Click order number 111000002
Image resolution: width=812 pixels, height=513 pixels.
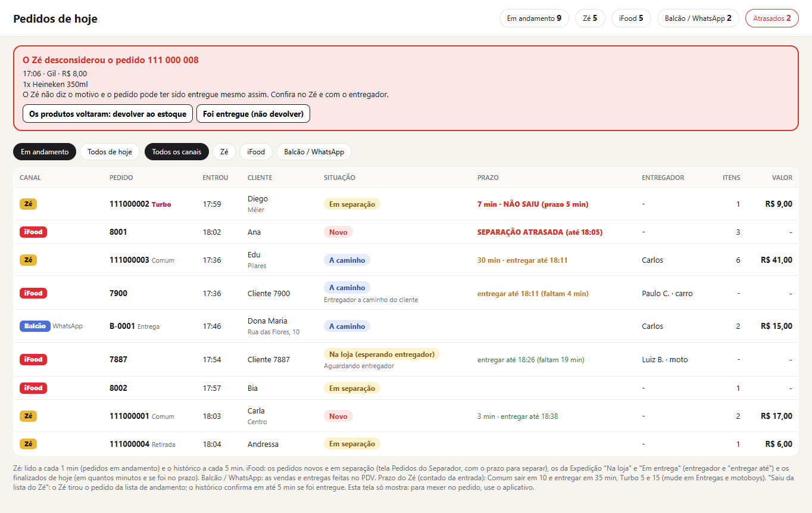[129, 204]
